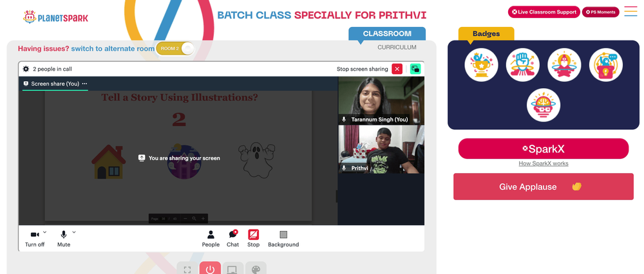Open the People panel
Screen dimensions: 644x274
tap(211, 239)
